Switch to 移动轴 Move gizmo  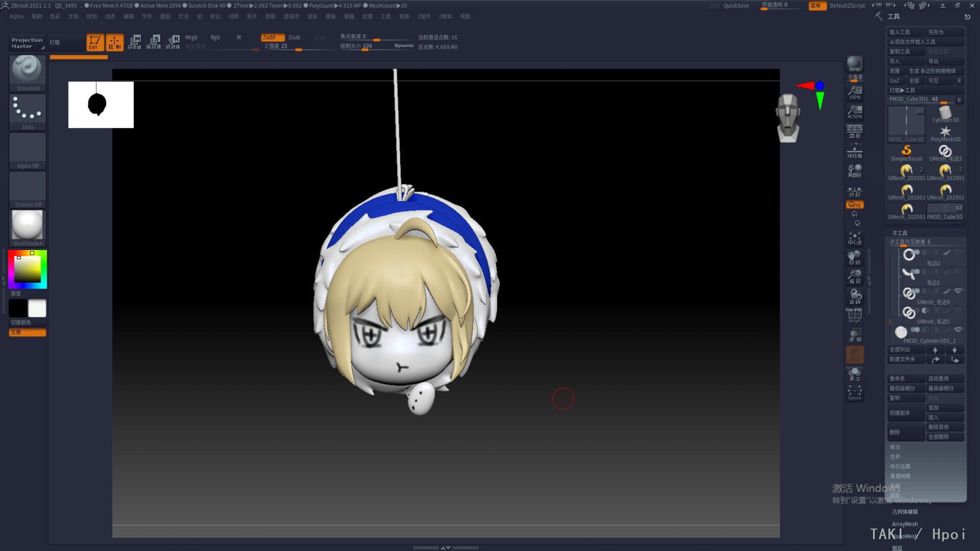pos(134,42)
